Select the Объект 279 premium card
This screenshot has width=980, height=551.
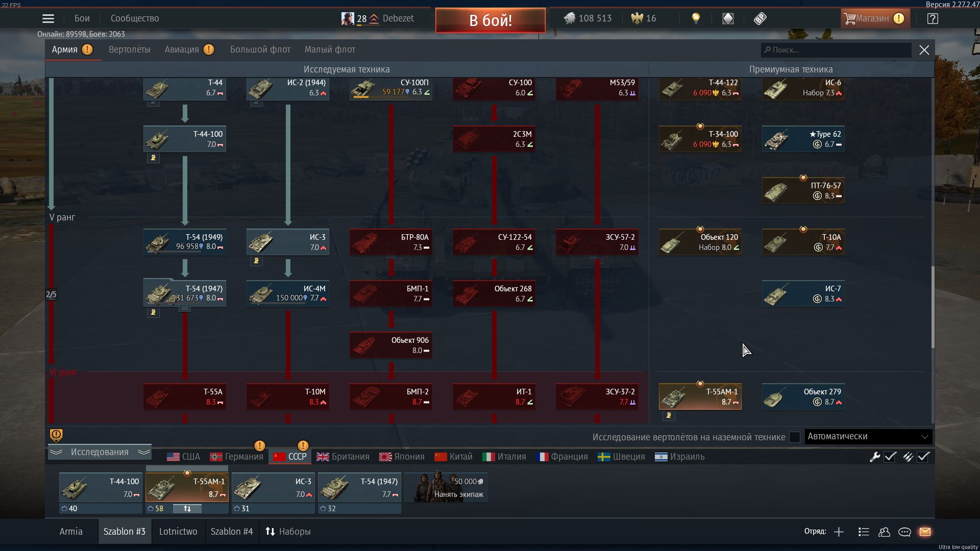point(803,396)
